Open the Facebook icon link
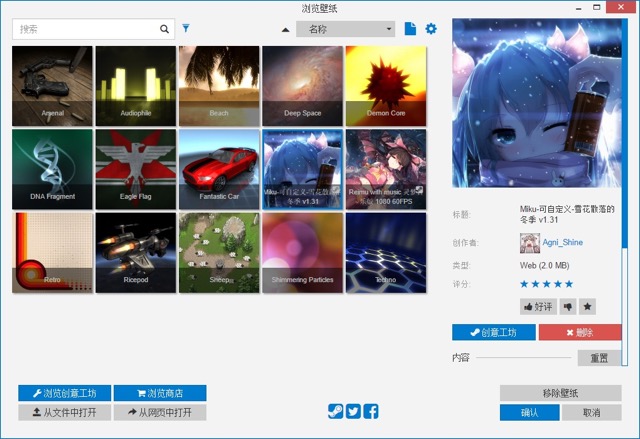The width and height of the screenshot is (640, 439). 371,411
